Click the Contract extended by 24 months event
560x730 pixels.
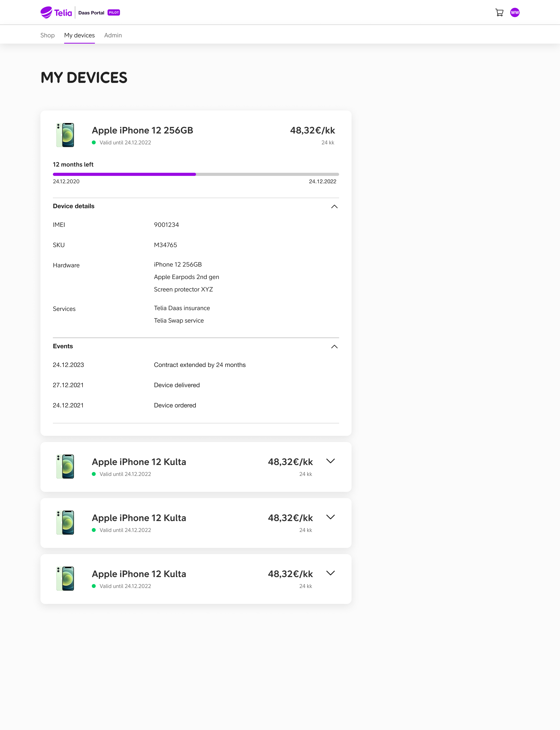coord(200,365)
